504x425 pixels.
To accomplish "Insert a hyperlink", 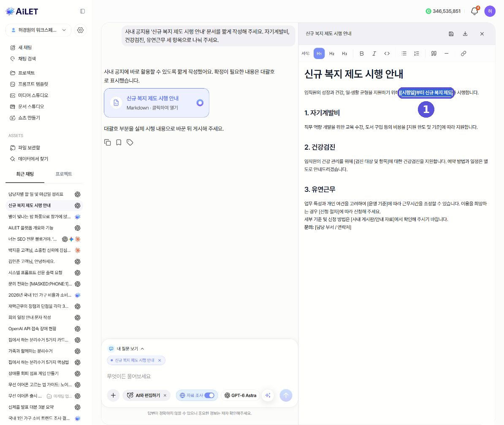I will pyautogui.click(x=463, y=54).
